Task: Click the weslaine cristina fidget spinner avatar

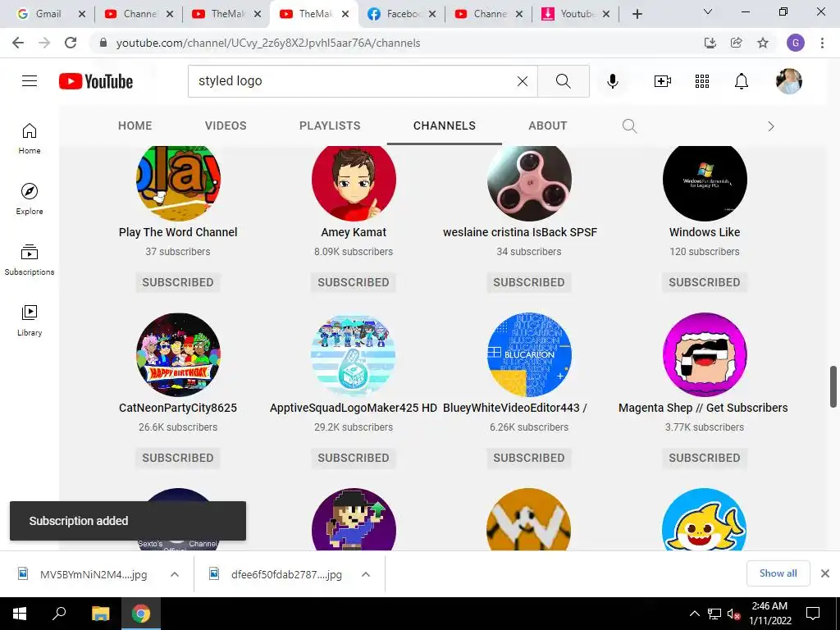Action: pyautogui.click(x=529, y=183)
